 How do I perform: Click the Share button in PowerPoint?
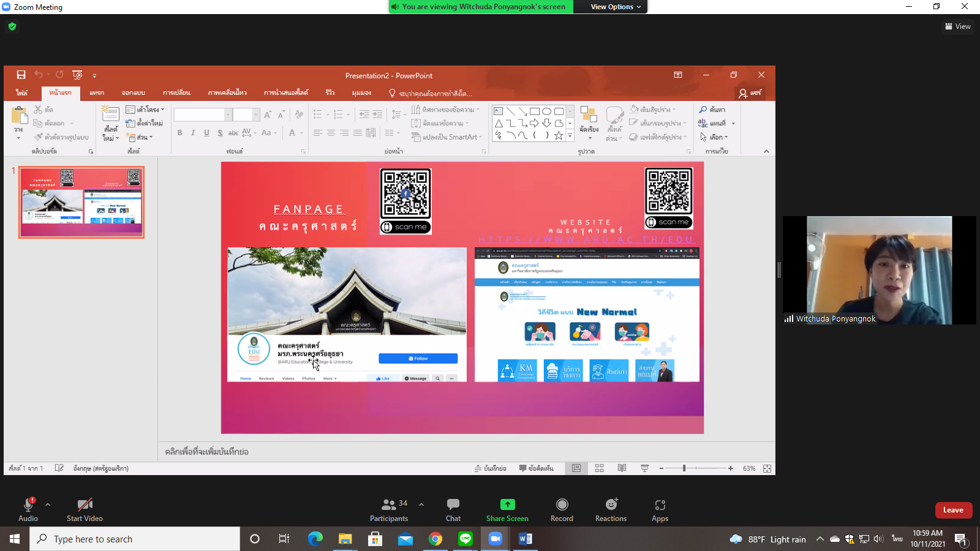coord(750,93)
